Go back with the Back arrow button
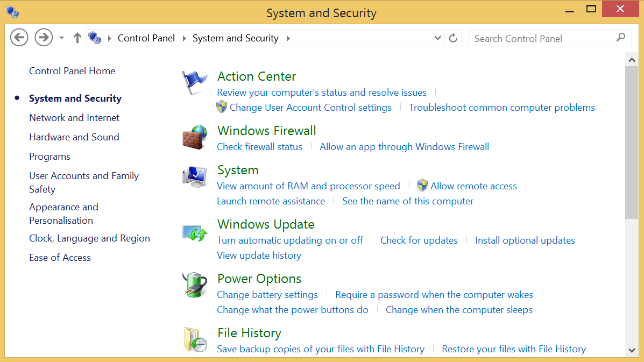Image resolution: width=644 pixels, height=362 pixels. point(19,38)
